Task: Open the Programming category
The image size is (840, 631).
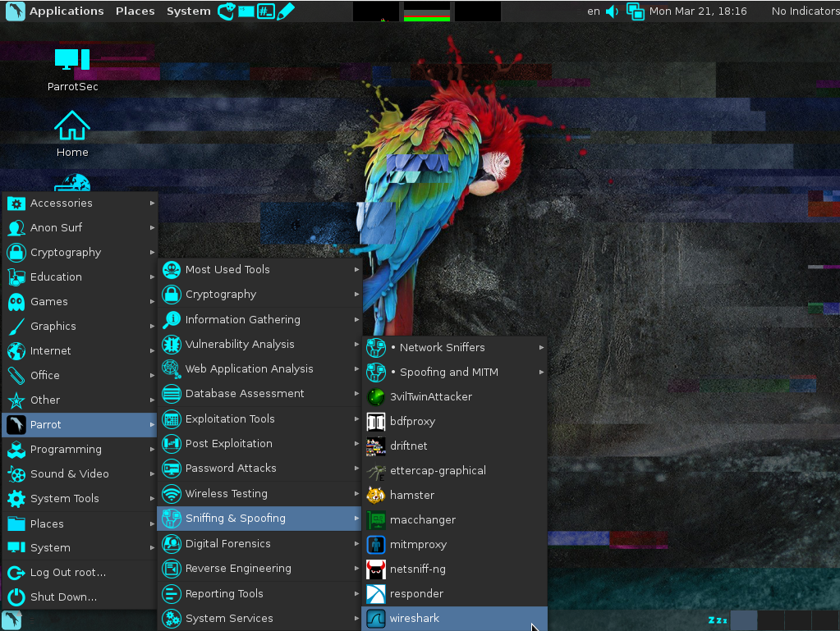Action: click(80, 449)
